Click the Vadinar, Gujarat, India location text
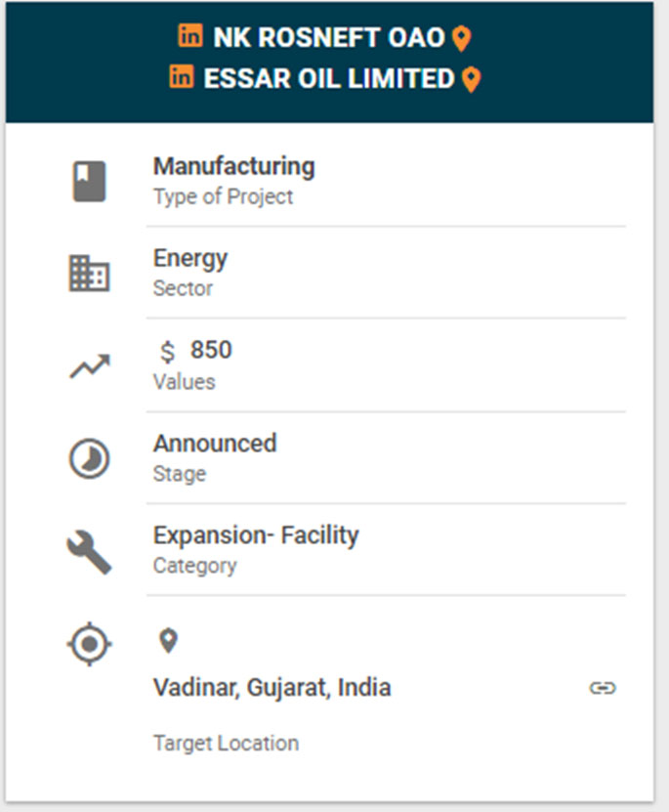This screenshot has height=812, width=669. click(x=272, y=688)
